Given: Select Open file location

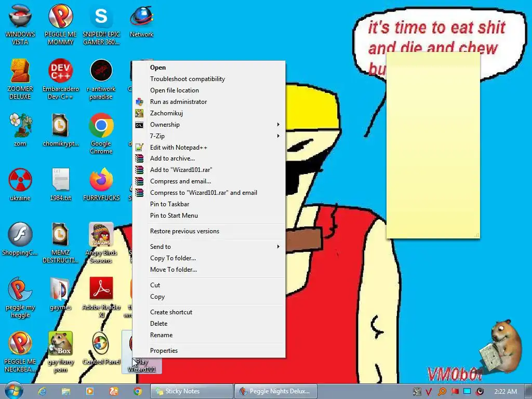Looking at the screenshot, I should pos(209,90).
